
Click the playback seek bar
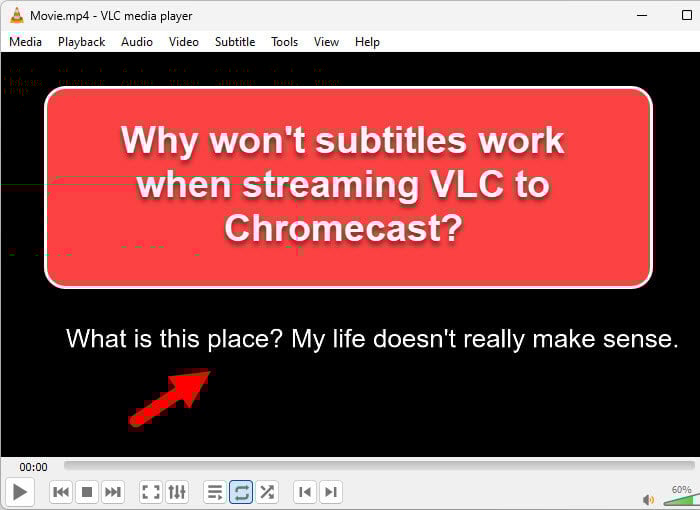(x=379, y=465)
